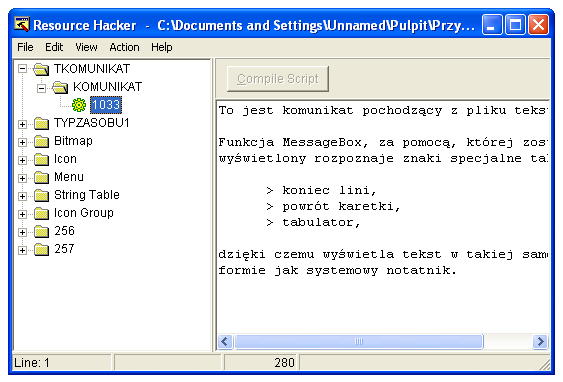
Task: Expand the 257 resource node
Action: 22,250
